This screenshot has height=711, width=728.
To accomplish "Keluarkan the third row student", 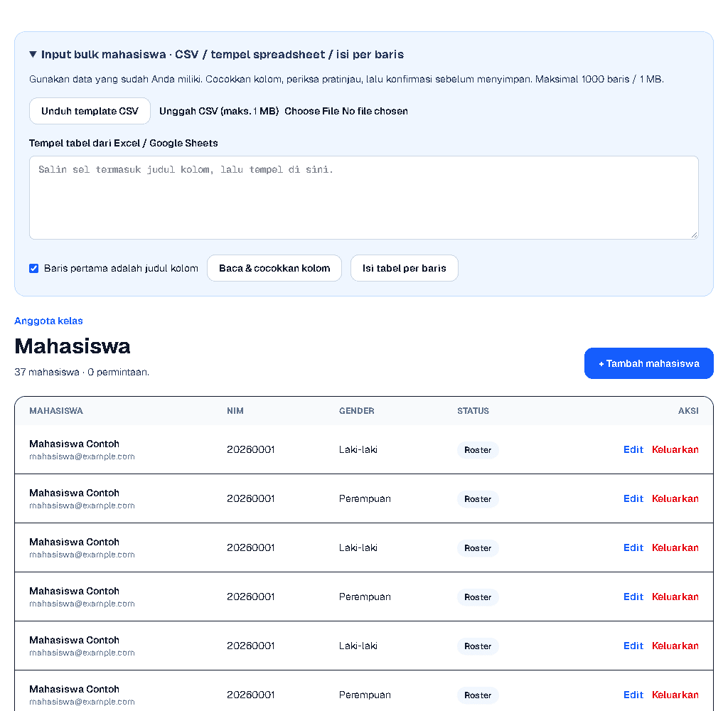I will coord(675,547).
